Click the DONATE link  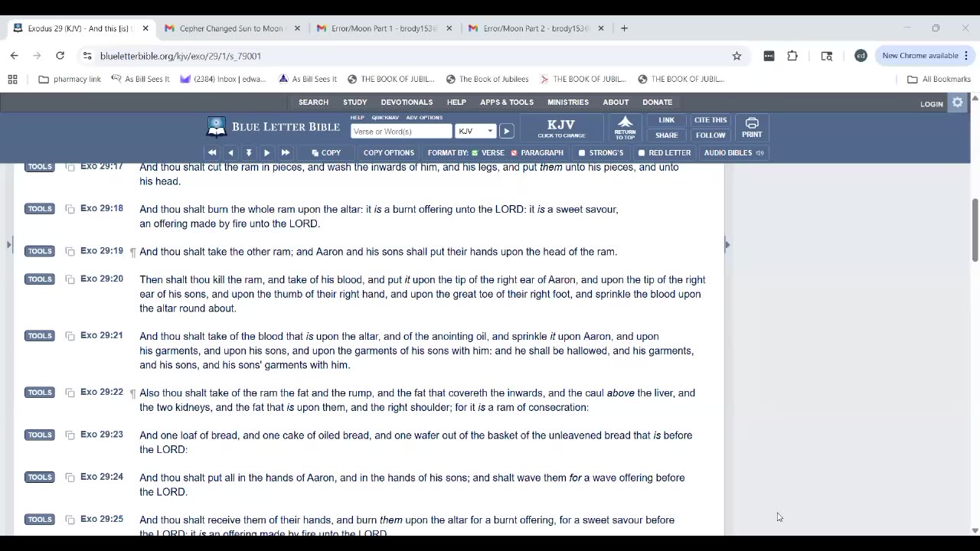pyautogui.click(x=657, y=103)
